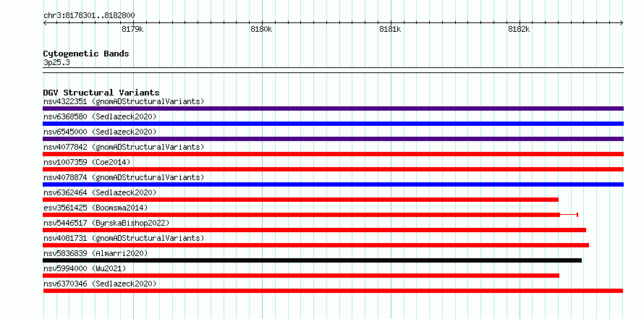
Task: Click the nsv4322351 gnomADStructuralVariants label
Action: 124,101
